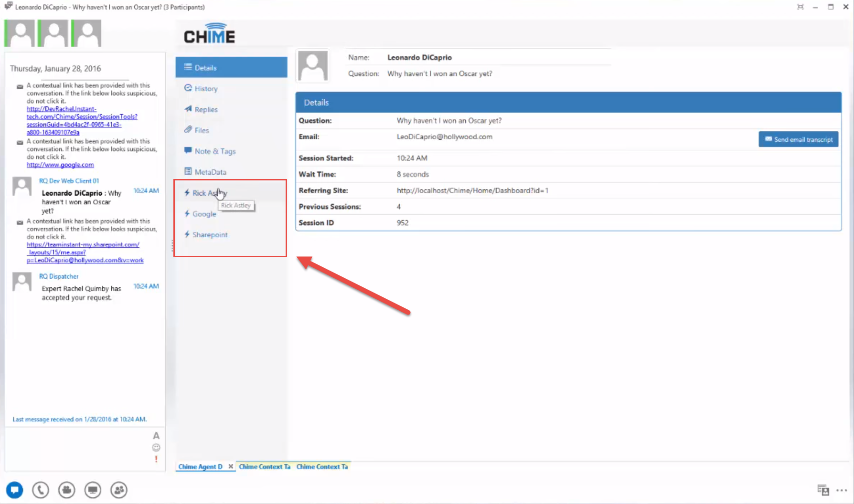This screenshot has width=854, height=504.
Task: Click the message input field
Action: pos(79,449)
